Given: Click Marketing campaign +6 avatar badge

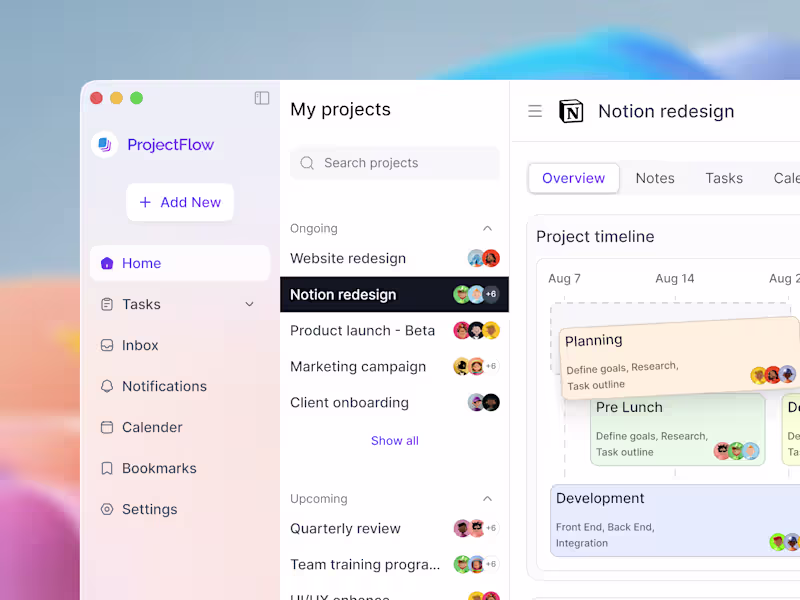Looking at the screenshot, I should pos(491,366).
